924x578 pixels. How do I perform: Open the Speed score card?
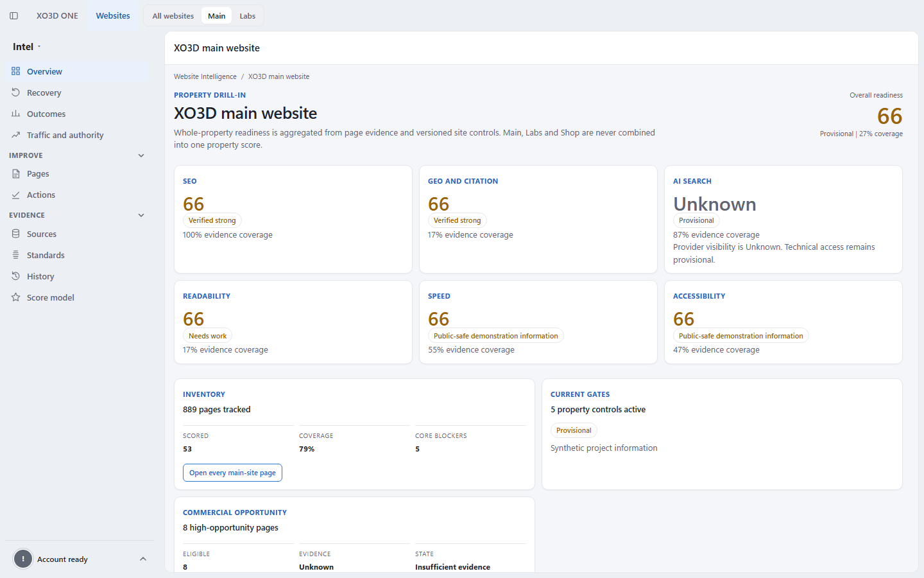tap(538, 322)
